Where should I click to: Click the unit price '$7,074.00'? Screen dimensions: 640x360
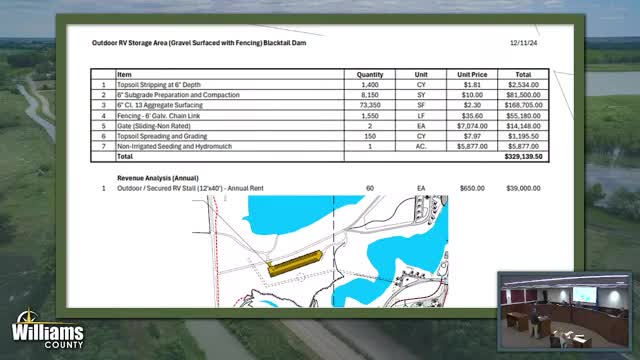point(472,126)
